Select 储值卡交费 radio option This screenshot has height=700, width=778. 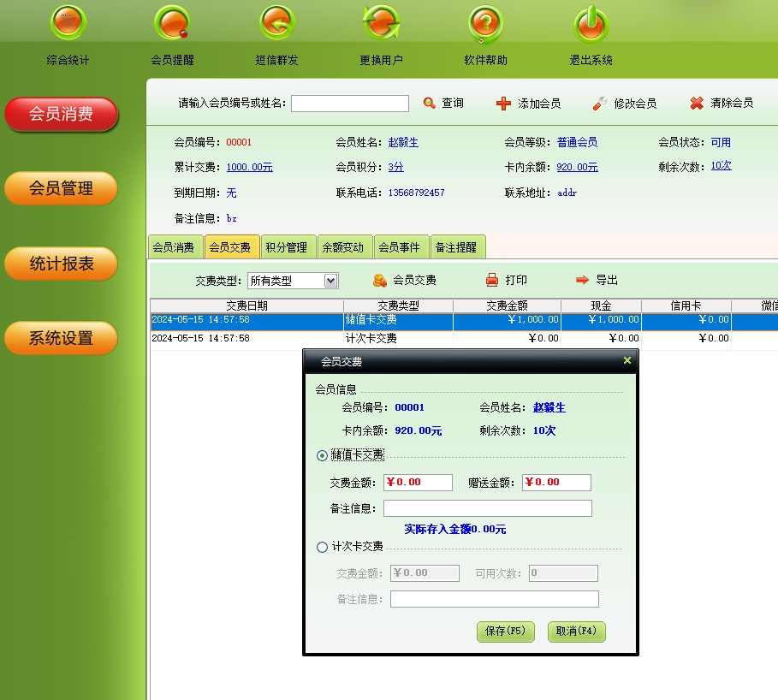(323, 456)
